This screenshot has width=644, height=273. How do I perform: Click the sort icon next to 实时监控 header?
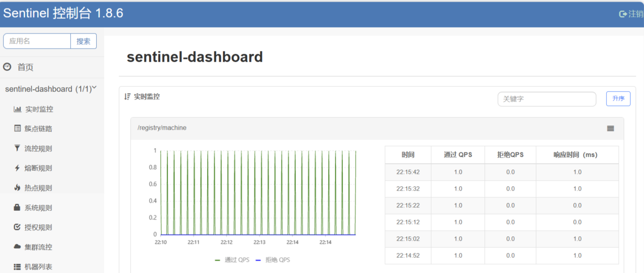coord(127,97)
